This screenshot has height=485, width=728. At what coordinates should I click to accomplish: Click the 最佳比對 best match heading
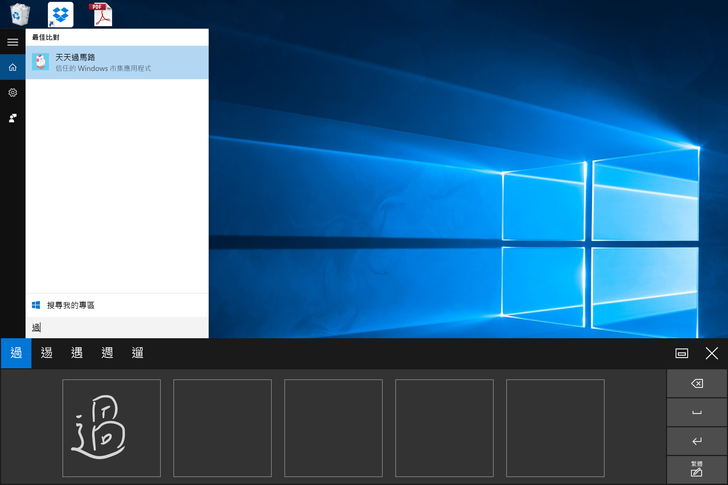[46, 37]
